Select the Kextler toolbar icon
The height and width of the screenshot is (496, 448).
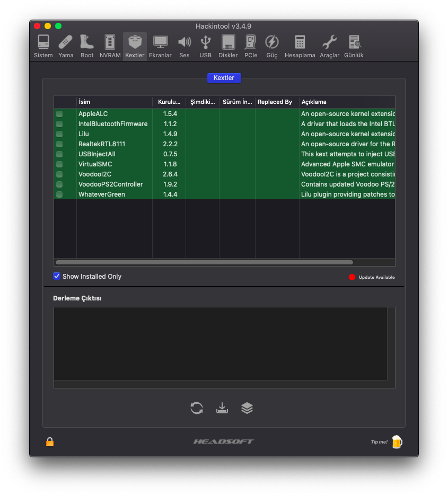tap(135, 46)
